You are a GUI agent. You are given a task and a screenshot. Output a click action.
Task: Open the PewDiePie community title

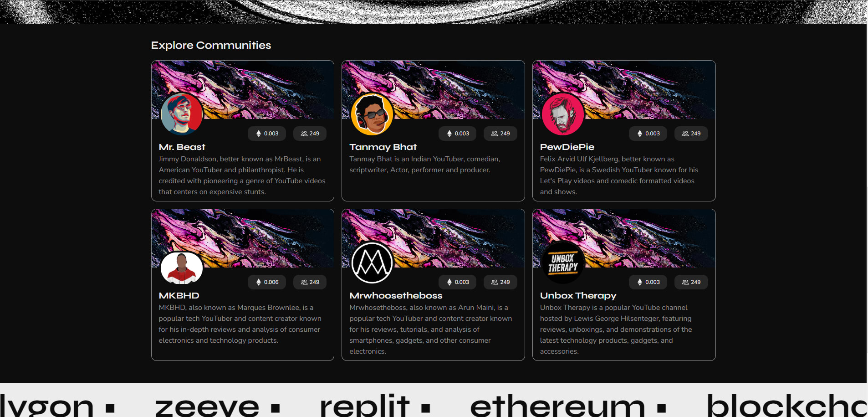pos(567,147)
